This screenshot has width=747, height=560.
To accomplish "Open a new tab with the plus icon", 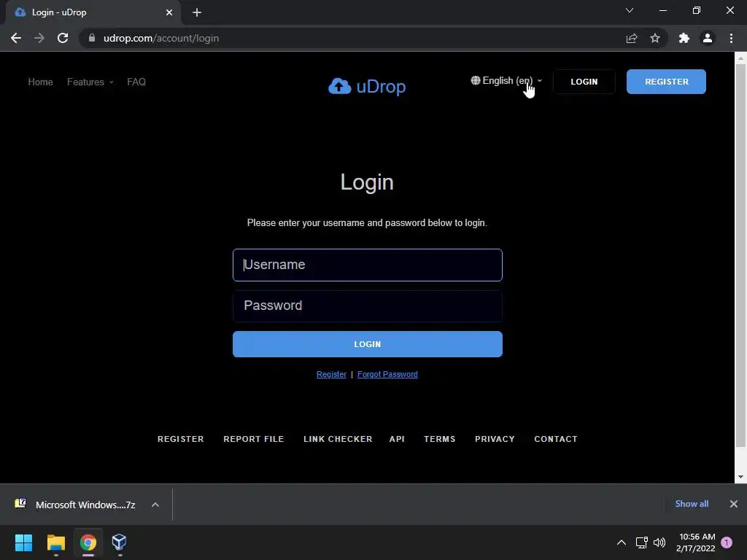I will [x=197, y=13].
